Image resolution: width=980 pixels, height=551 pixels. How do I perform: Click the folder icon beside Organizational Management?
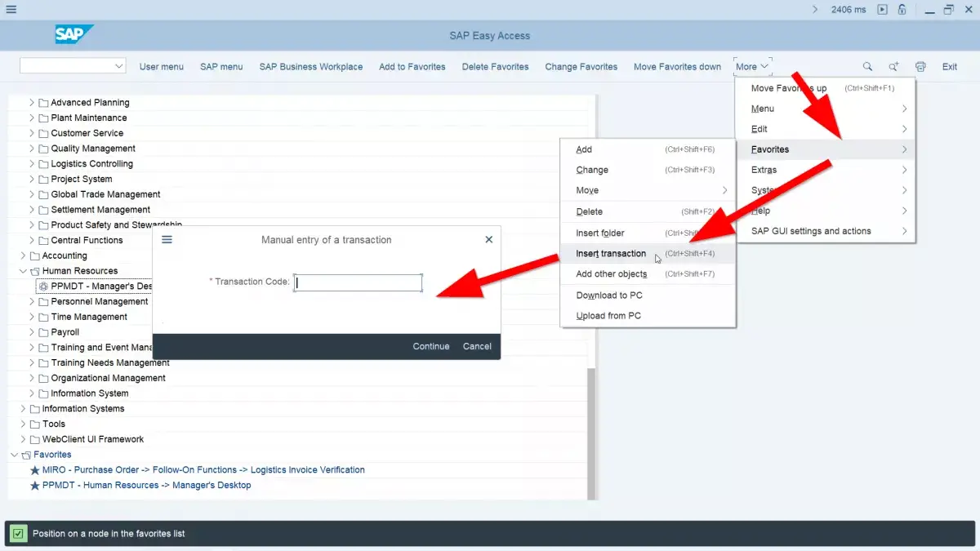(x=43, y=378)
